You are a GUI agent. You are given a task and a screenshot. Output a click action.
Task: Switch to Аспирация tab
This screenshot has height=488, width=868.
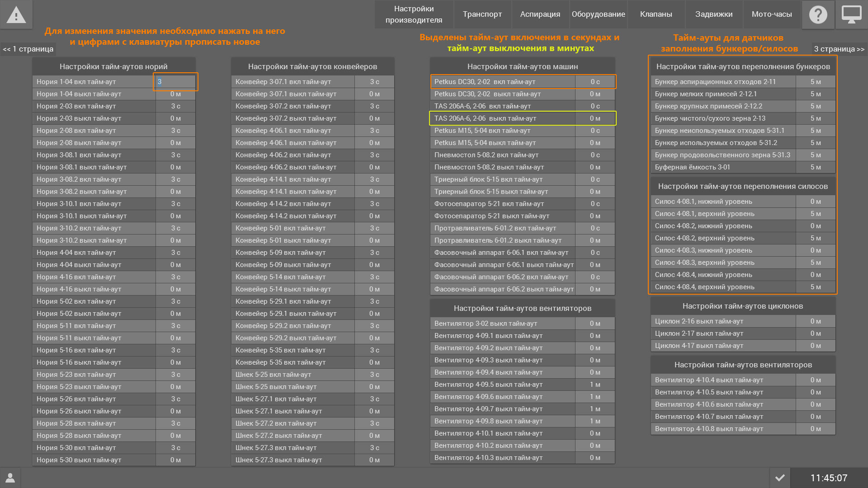click(540, 14)
